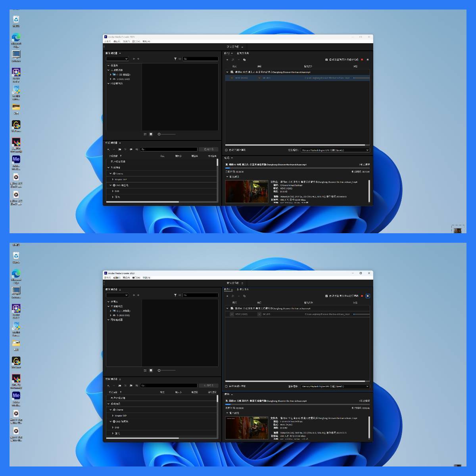
Task: Pause the queue in upper Media Encoder window
Action: click(368, 59)
